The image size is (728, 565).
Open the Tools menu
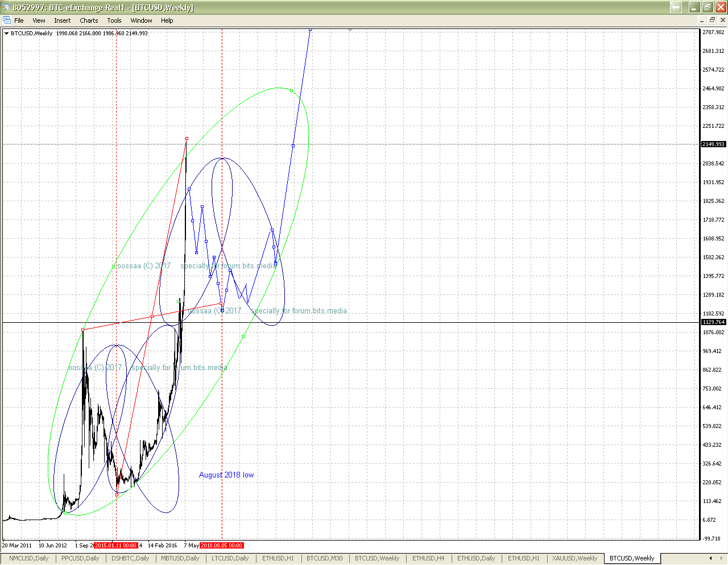point(114,20)
